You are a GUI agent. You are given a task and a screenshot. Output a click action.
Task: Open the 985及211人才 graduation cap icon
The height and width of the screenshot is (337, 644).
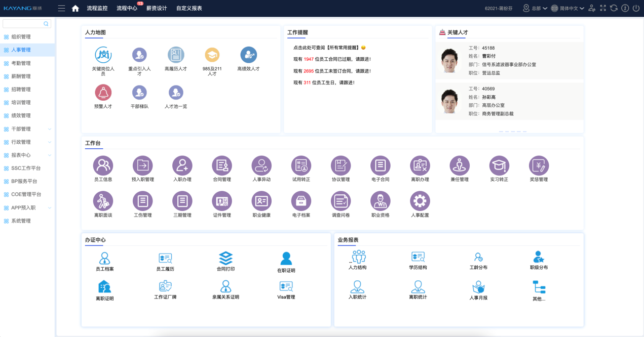[212, 55]
